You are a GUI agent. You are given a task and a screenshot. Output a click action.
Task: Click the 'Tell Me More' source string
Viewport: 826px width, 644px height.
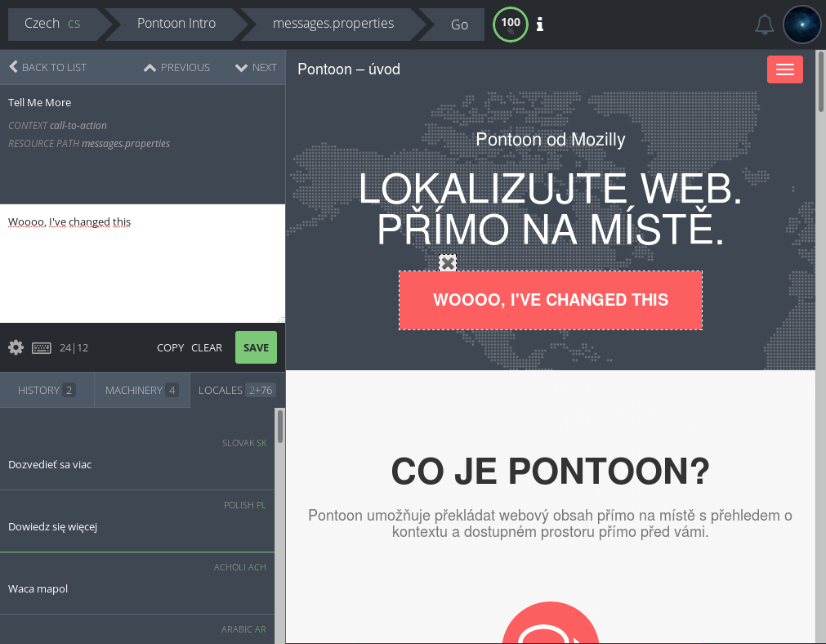pyautogui.click(x=39, y=103)
